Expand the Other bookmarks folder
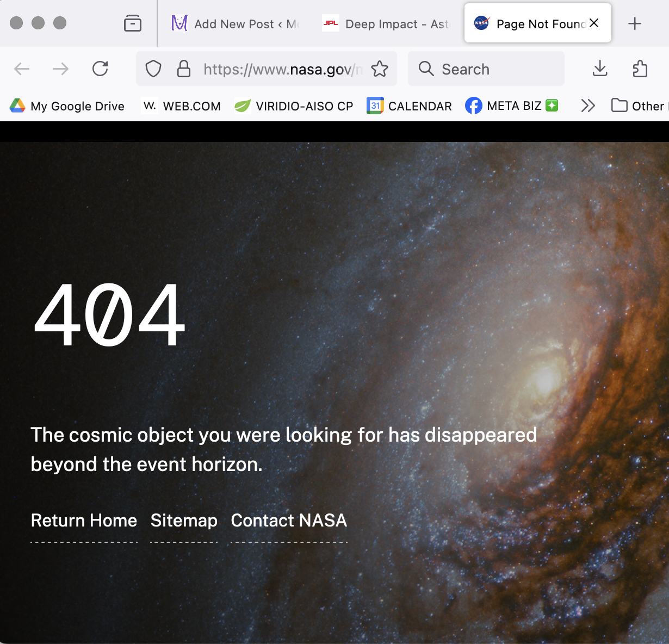The width and height of the screenshot is (669, 644). pyautogui.click(x=639, y=106)
